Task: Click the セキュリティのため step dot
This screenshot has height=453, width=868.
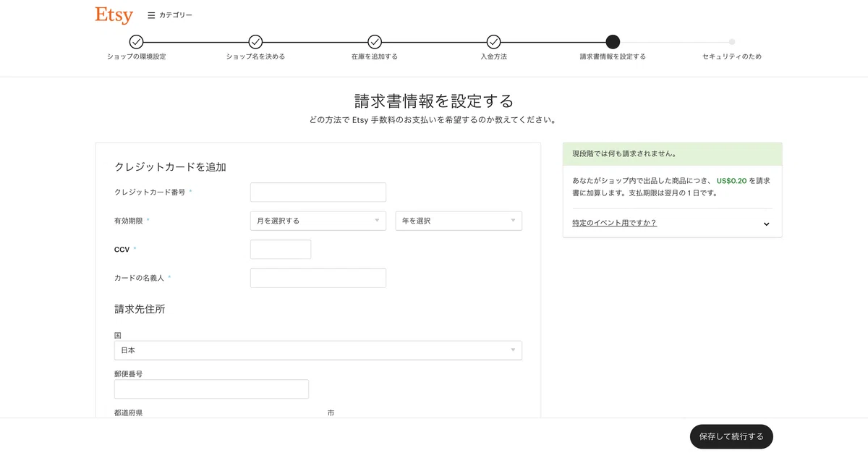Action: [x=732, y=42]
